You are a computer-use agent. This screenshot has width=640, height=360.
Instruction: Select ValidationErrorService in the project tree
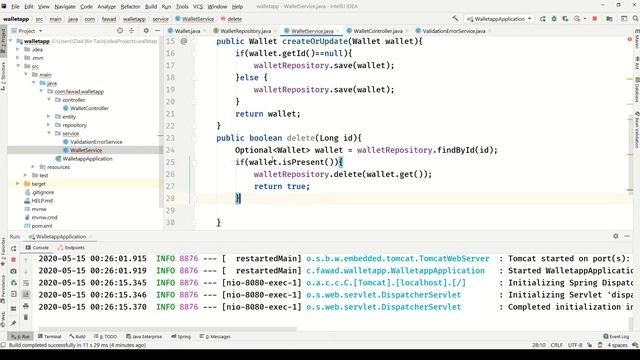[x=96, y=142]
